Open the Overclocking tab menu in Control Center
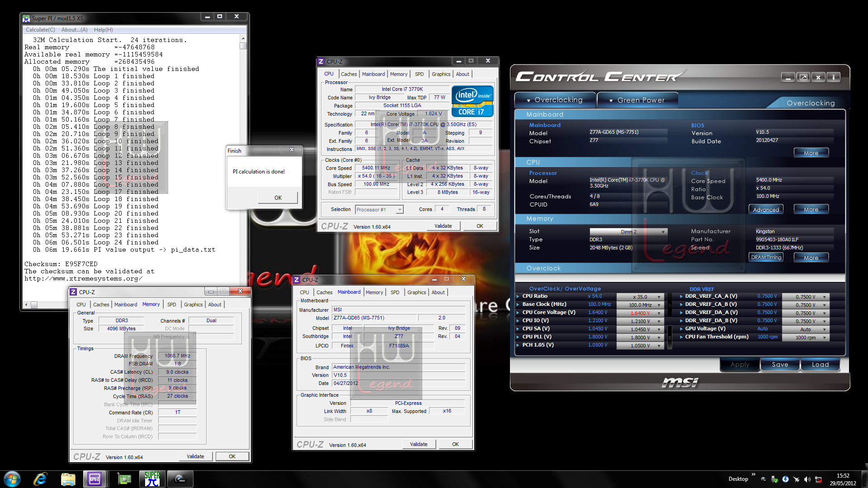Screen dimensions: 868x488 coord(555,100)
